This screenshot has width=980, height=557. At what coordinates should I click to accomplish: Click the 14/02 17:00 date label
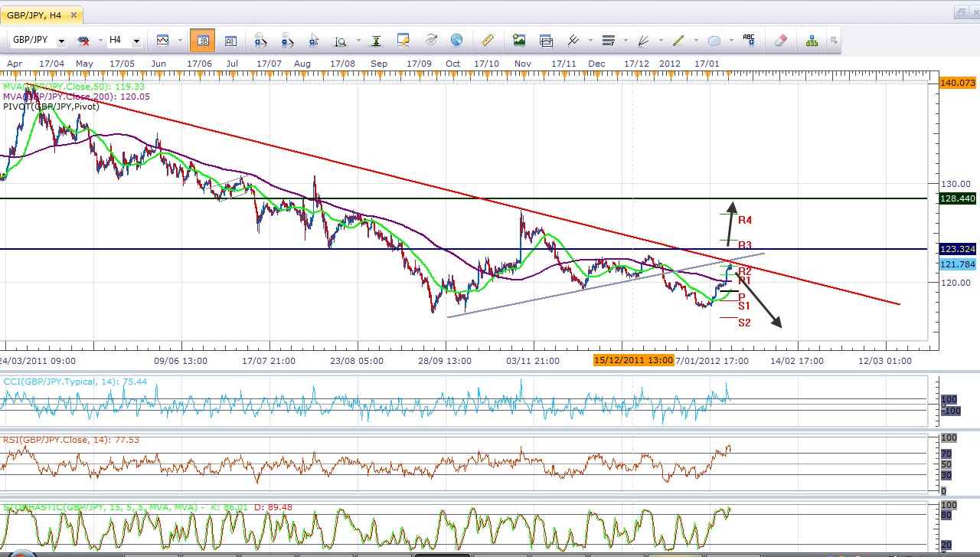tap(797, 360)
